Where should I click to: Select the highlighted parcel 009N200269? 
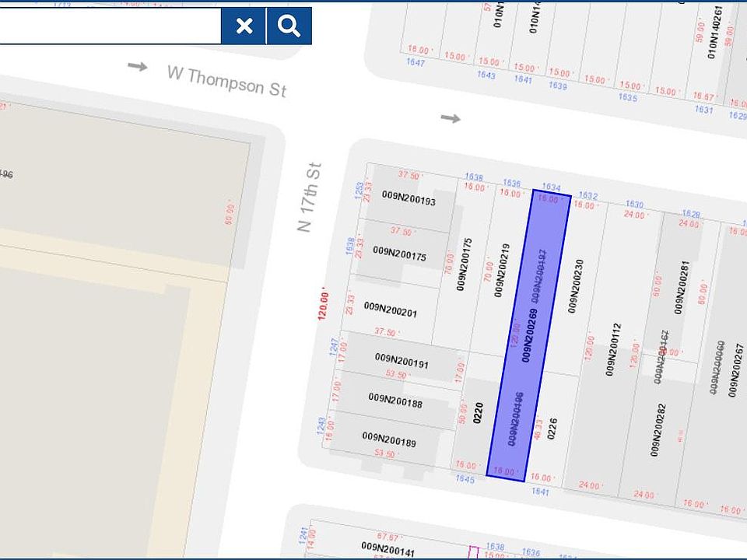click(x=529, y=335)
